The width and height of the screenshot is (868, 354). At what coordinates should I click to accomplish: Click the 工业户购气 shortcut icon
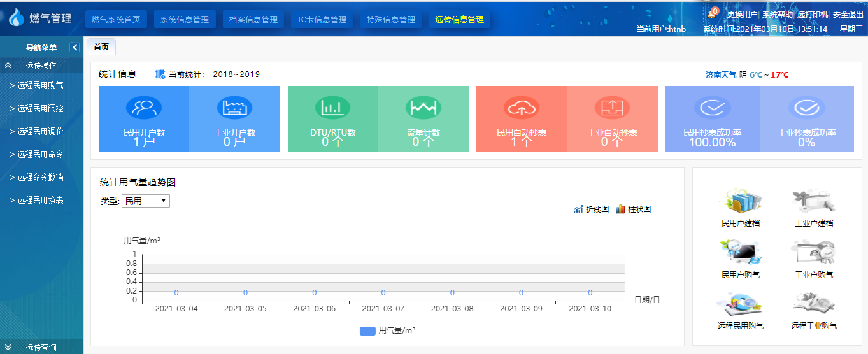pos(814,253)
